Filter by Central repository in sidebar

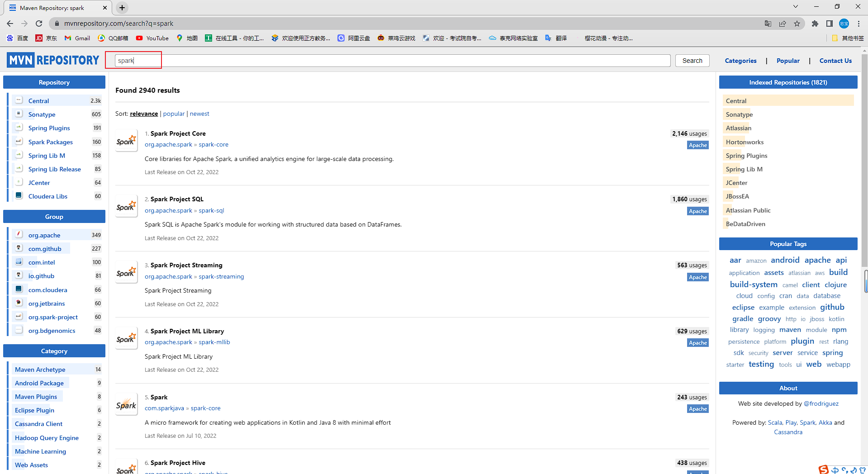coord(38,101)
